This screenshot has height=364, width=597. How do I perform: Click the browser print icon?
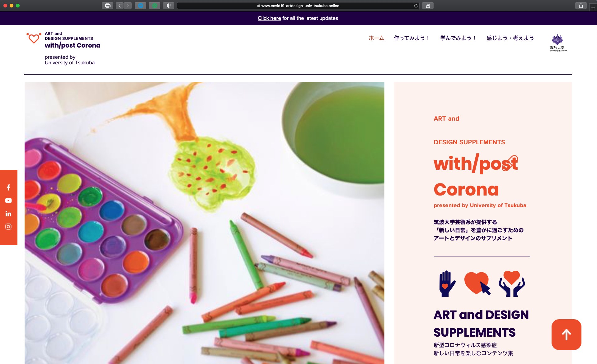pos(107,6)
